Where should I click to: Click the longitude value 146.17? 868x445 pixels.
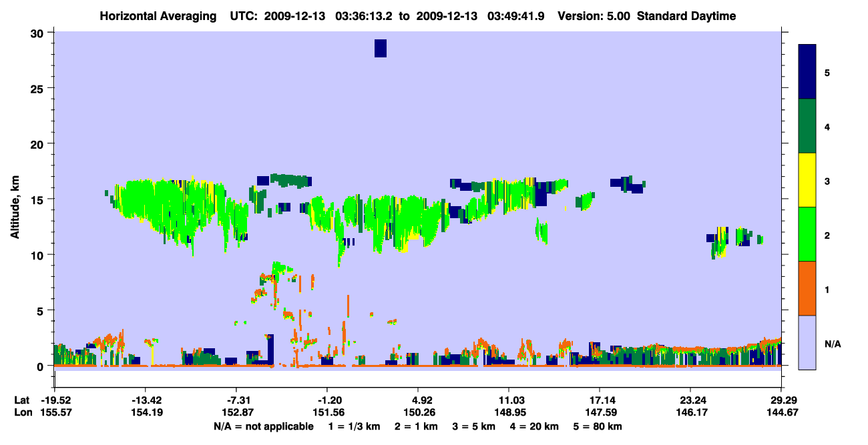pyautogui.click(x=690, y=412)
